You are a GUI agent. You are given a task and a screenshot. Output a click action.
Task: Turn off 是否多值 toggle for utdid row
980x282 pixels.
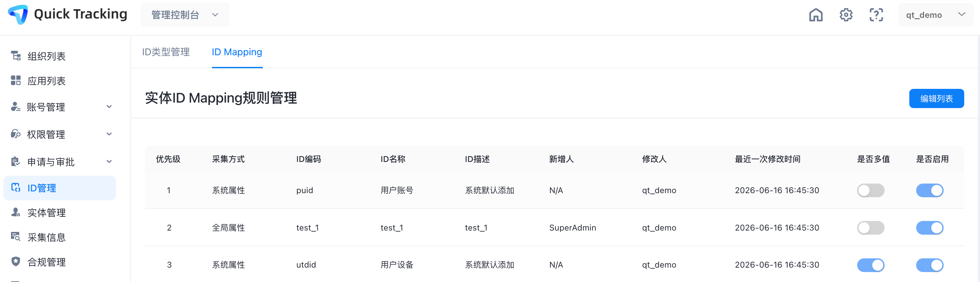(x=871, y=265)
